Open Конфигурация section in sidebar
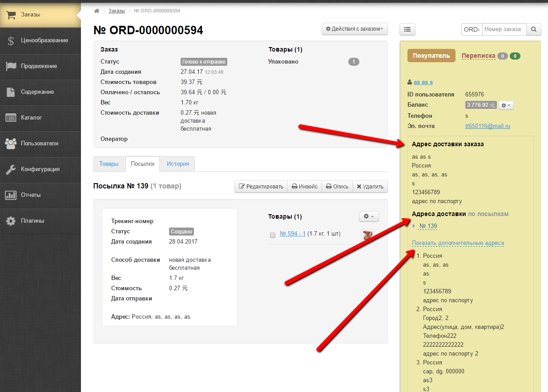The image size is (548, 392). [x=40, y=169]
